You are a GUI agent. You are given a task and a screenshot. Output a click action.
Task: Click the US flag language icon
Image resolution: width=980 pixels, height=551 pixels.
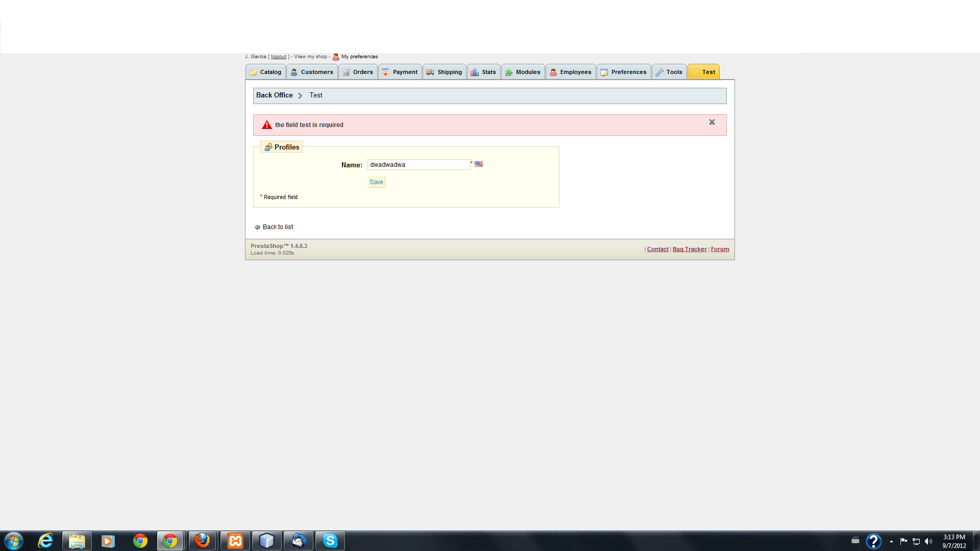click(479, 164)
